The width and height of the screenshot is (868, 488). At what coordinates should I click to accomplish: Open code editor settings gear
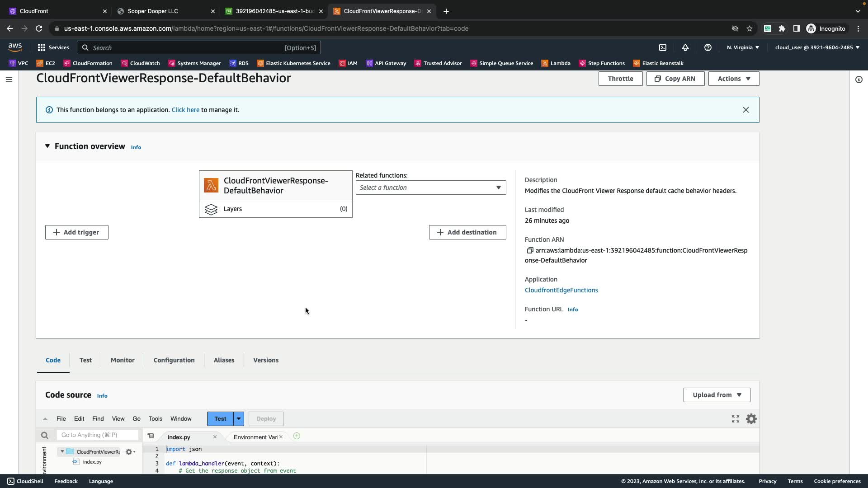(751, 419)
